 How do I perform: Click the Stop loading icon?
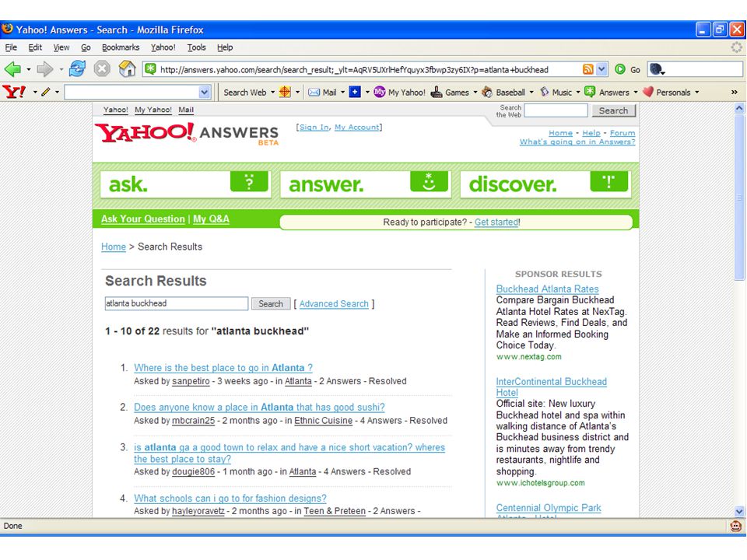101,69
